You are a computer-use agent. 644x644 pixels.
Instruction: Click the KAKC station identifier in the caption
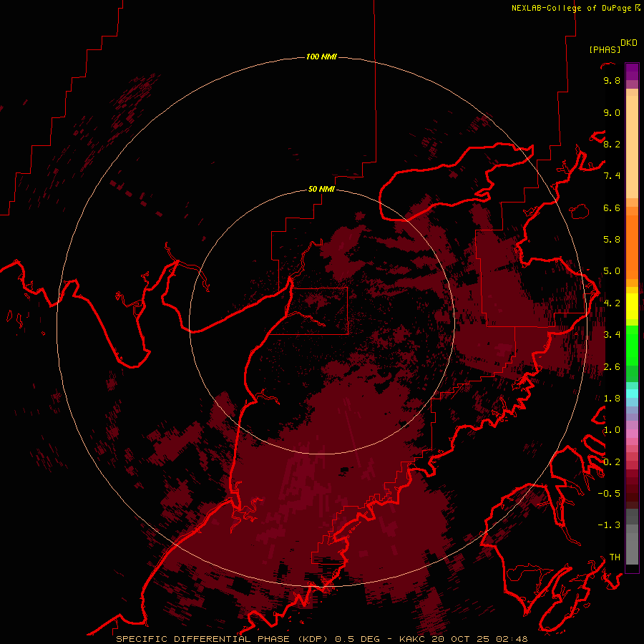point(412,639)
